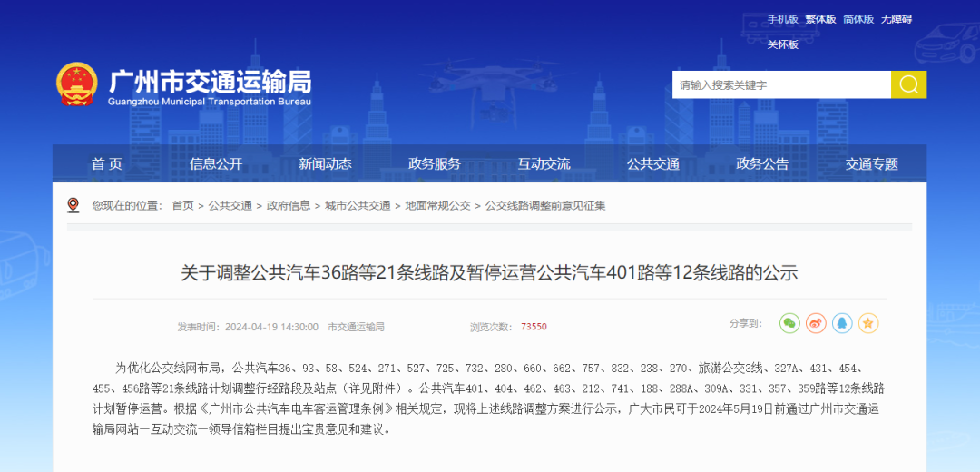Viewport: 980px width, 472px height.
Task: Open the 信息公开 menu
Action: point(216,164)
